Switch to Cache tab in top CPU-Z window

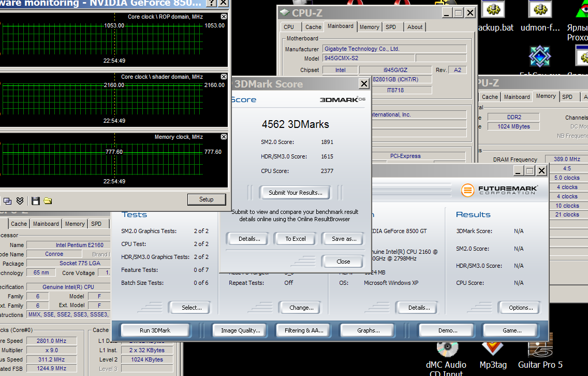point(313,27)
